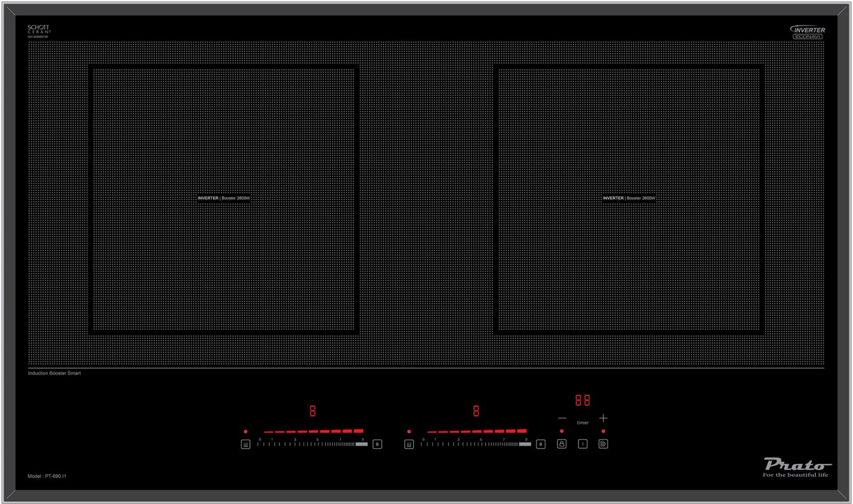Activate the left zone B booster button

point(377,444)
